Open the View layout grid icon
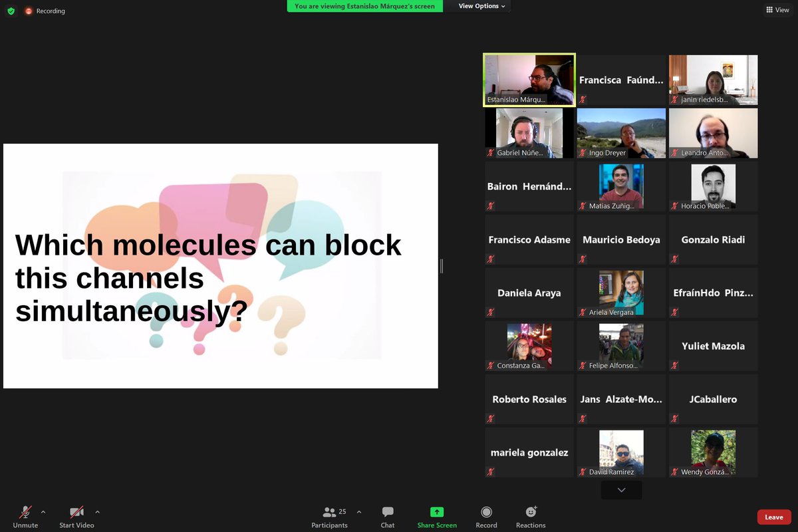 tap(769, 10)
